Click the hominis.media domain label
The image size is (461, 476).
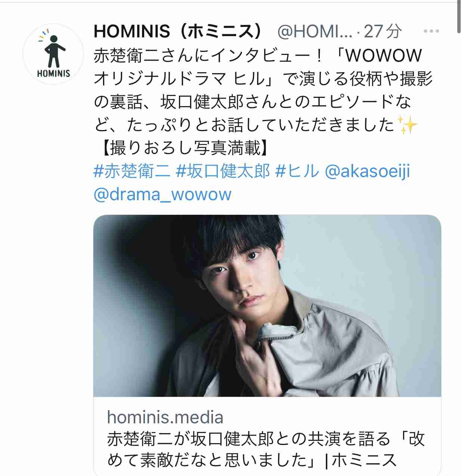click(x=165, y=417)
